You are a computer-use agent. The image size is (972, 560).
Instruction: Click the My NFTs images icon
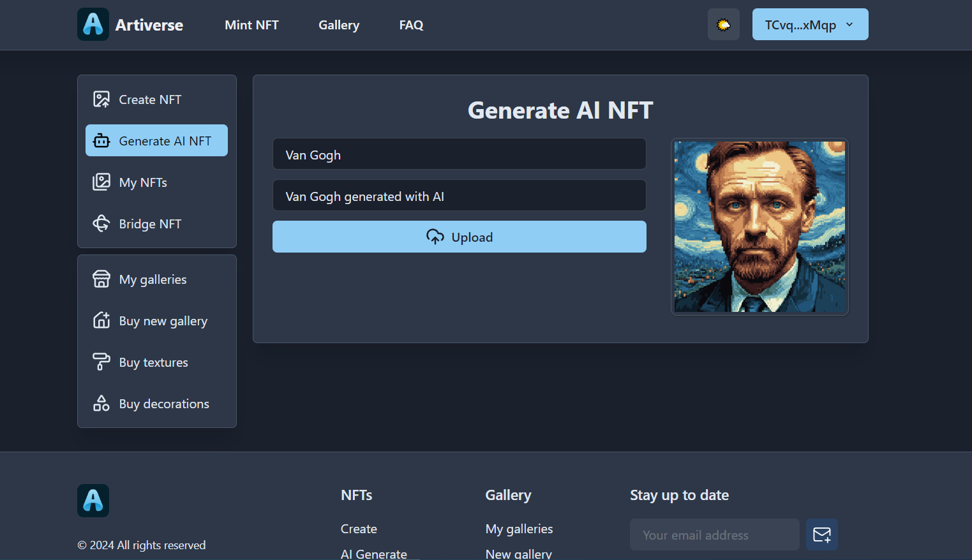tap(101, 182)
